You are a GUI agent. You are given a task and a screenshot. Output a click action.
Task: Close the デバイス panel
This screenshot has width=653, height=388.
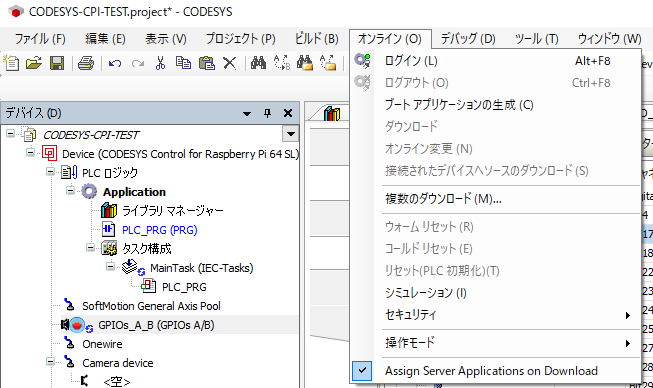tap(288, 113)
